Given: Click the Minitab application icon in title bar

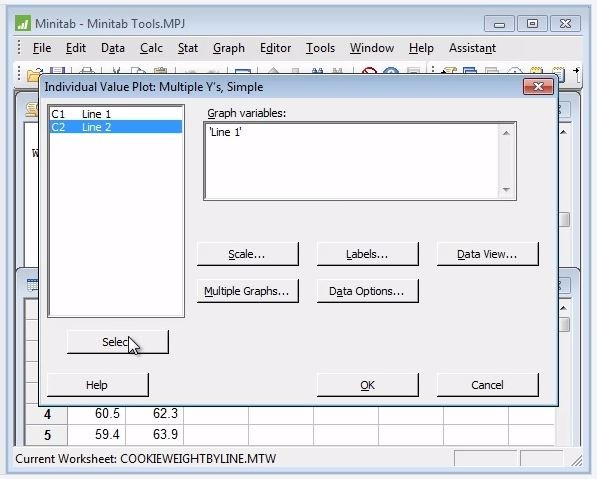Looking at the screenshot, I should pos(23,24).
